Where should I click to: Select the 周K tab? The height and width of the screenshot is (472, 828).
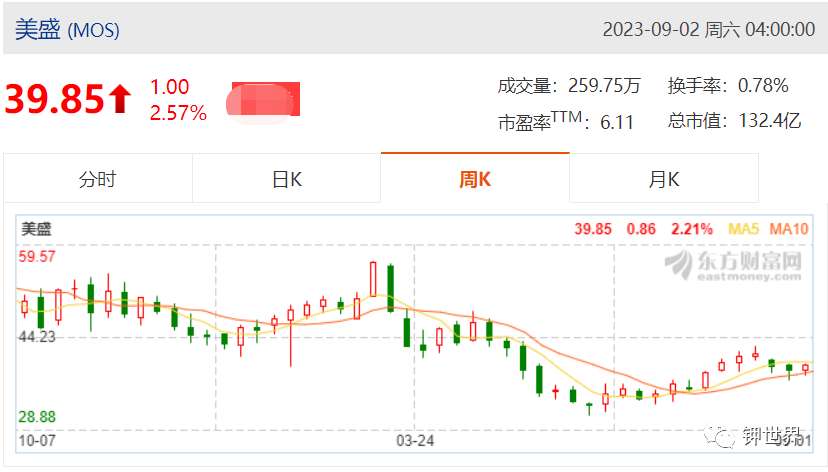475,178
